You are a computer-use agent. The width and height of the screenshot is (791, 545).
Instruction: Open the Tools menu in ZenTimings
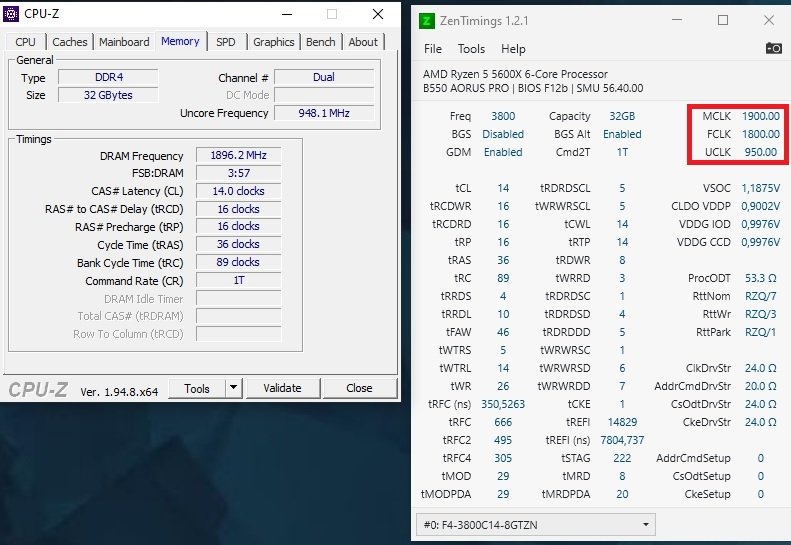(x=471, y=49)
